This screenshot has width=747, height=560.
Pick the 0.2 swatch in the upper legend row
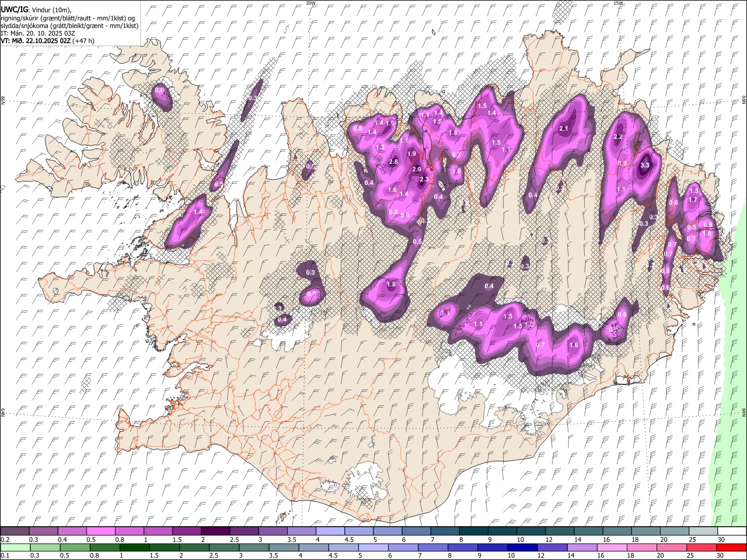(15, 531)
